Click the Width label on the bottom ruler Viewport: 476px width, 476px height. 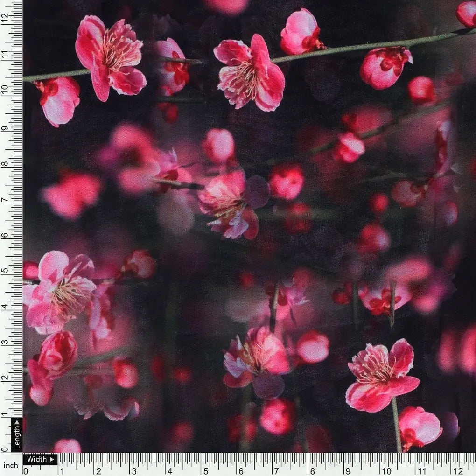[36, 459]
